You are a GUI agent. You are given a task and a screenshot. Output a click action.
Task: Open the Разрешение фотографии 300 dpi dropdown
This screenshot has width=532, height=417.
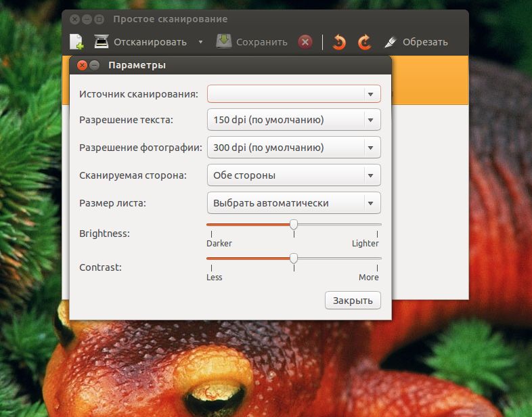pos(294,148)
